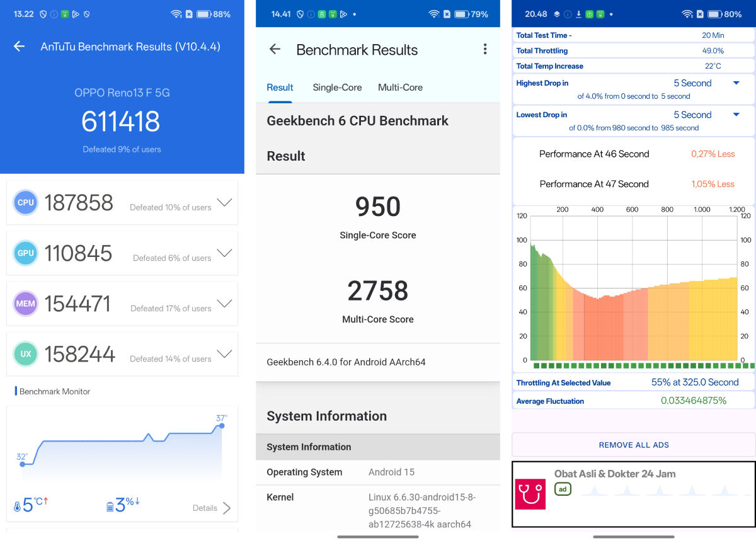
Task: Switch to the Result tab
Action: click(280, 88)
